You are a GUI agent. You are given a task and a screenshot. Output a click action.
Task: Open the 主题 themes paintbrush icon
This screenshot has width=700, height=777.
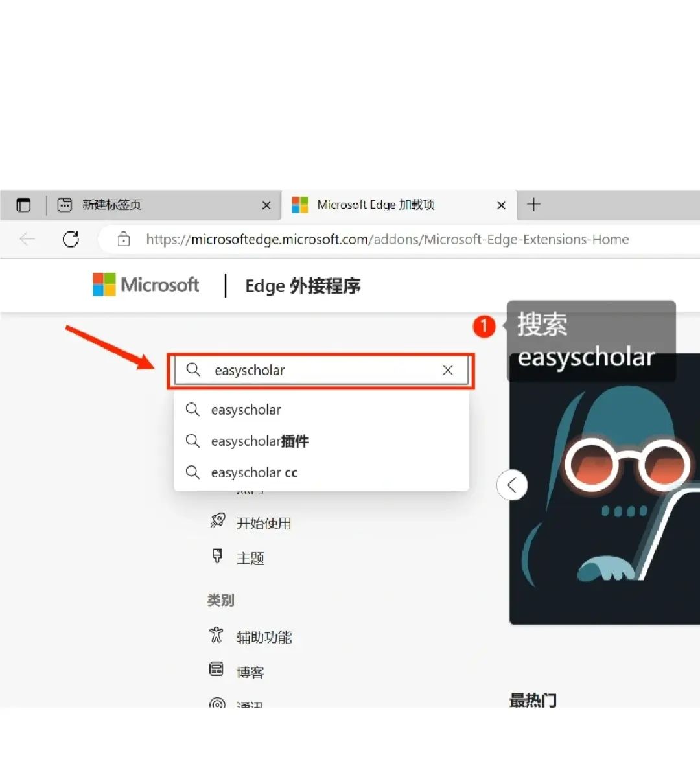218,557
